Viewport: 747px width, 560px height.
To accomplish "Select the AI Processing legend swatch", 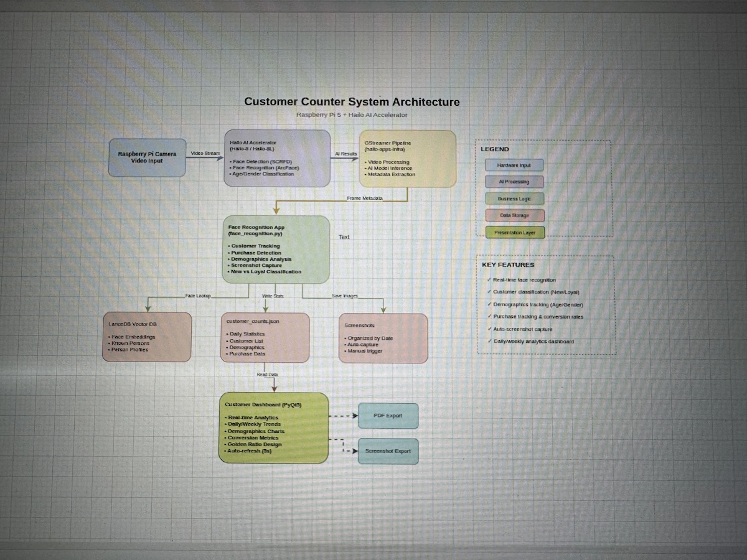I will pos(514,182).
